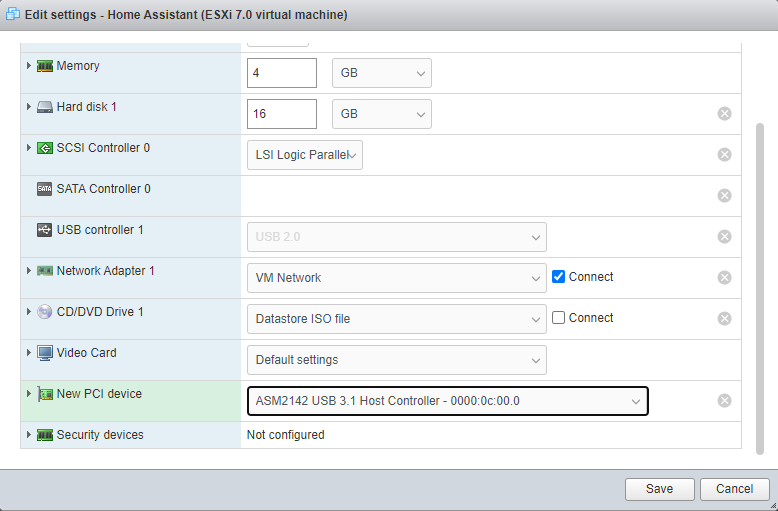Open the Datastore ISO file dropdown

[397, 319]
